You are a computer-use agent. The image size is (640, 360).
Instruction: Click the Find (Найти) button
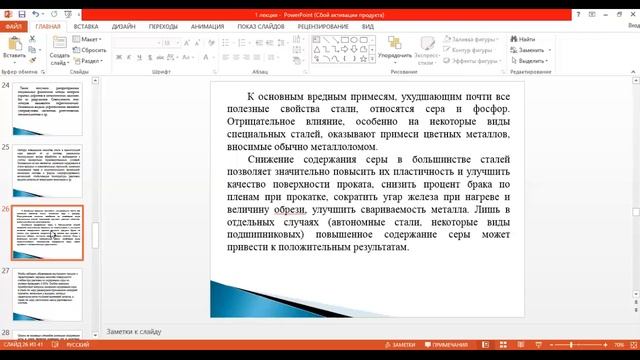tap(523, 39)
